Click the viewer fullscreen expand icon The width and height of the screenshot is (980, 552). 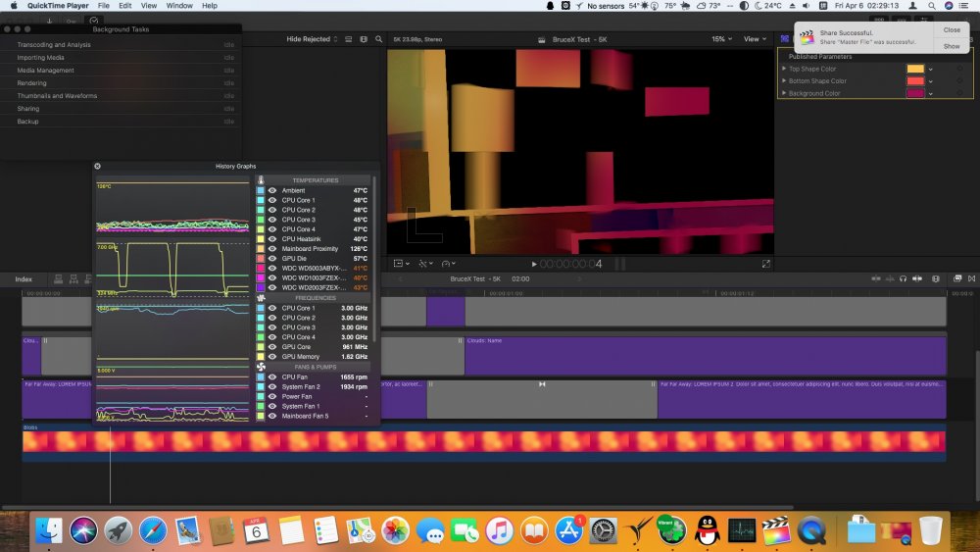(766, 264)
